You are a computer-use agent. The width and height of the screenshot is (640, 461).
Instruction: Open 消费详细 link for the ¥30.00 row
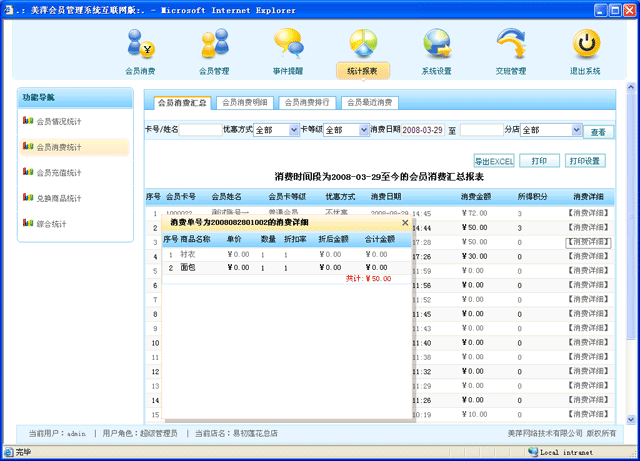tap(588, 256)
